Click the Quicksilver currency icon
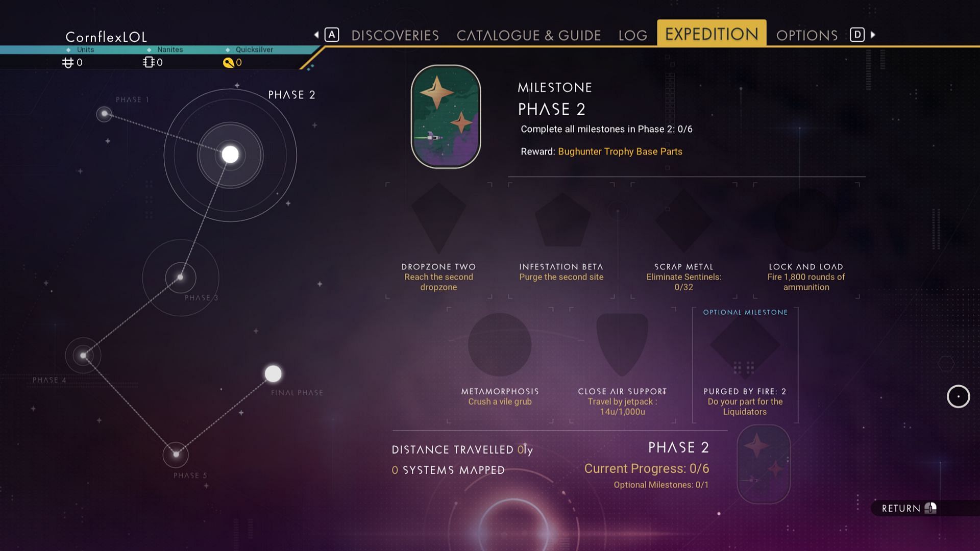This screenshot has height=551, width=980. pyautogui.click(x=228, y=62)
